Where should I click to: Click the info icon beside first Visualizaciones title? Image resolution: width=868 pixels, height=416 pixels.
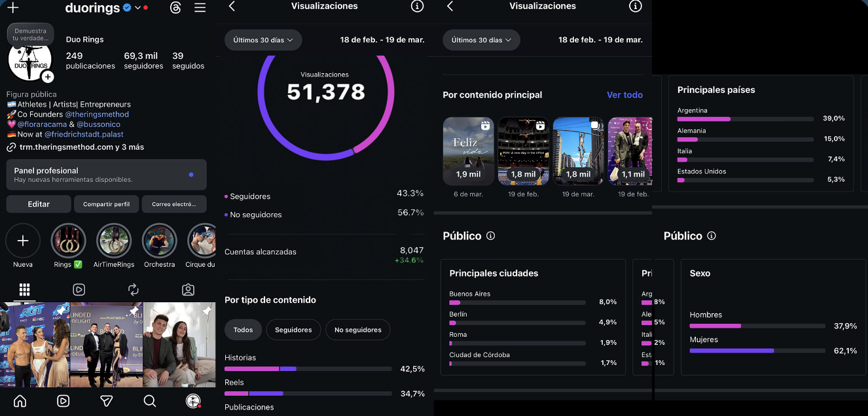417,6
